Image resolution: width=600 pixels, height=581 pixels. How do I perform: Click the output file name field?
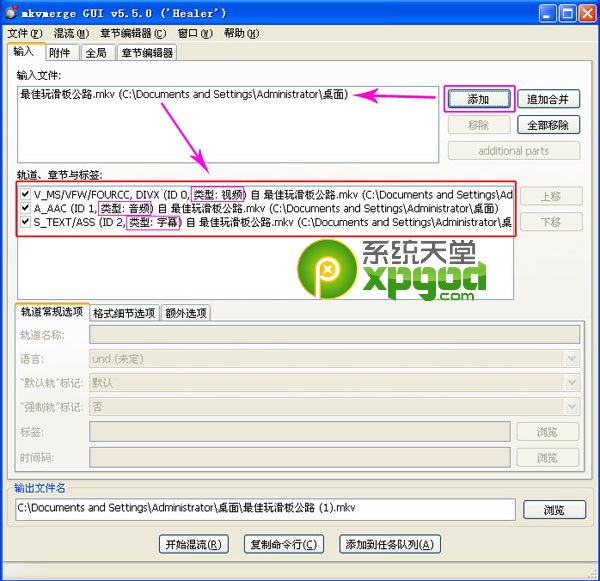265,509
